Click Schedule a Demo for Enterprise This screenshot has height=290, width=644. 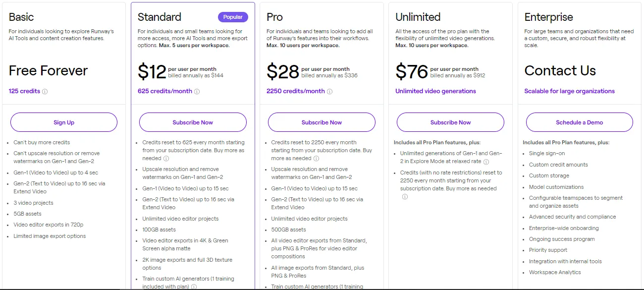[x=579, y=122]
